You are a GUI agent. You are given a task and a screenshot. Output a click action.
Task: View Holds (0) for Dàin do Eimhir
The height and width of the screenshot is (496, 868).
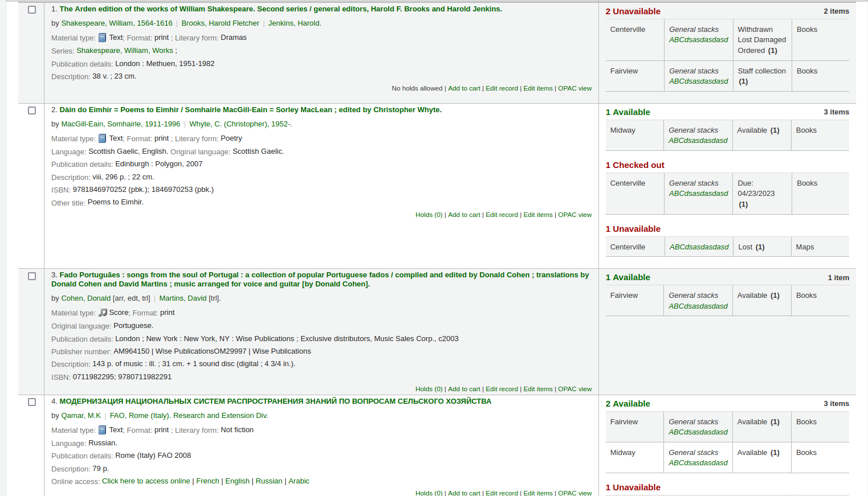pos(429,215)
